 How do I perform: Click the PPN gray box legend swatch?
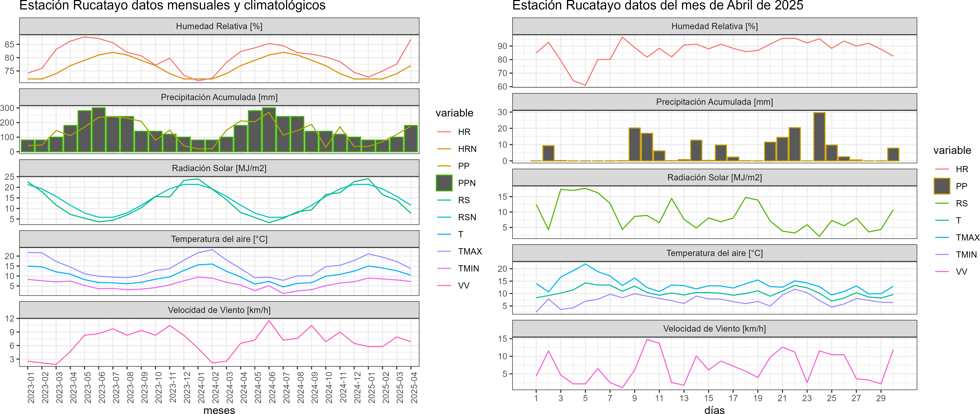[444, 183]
